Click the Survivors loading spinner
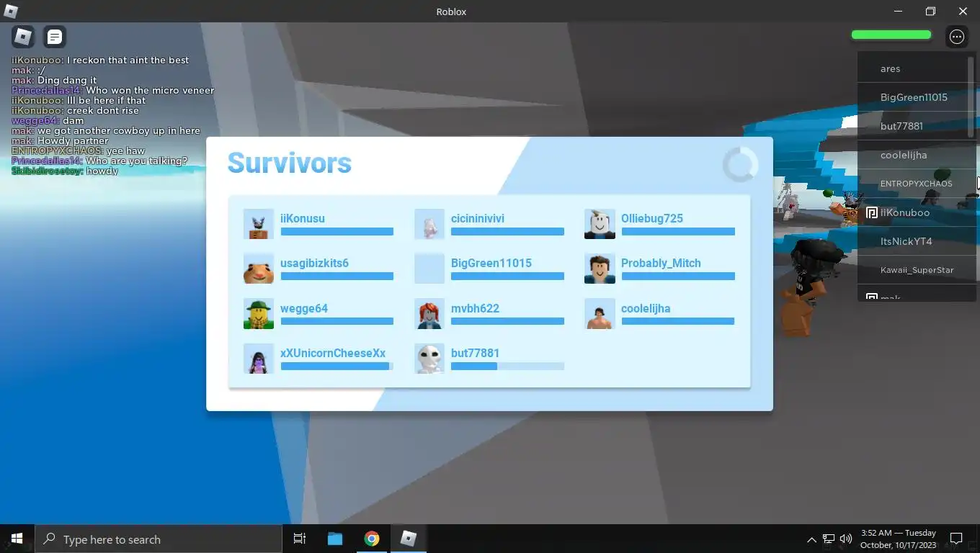Screen dimensions: 980x553 point(740,164)
